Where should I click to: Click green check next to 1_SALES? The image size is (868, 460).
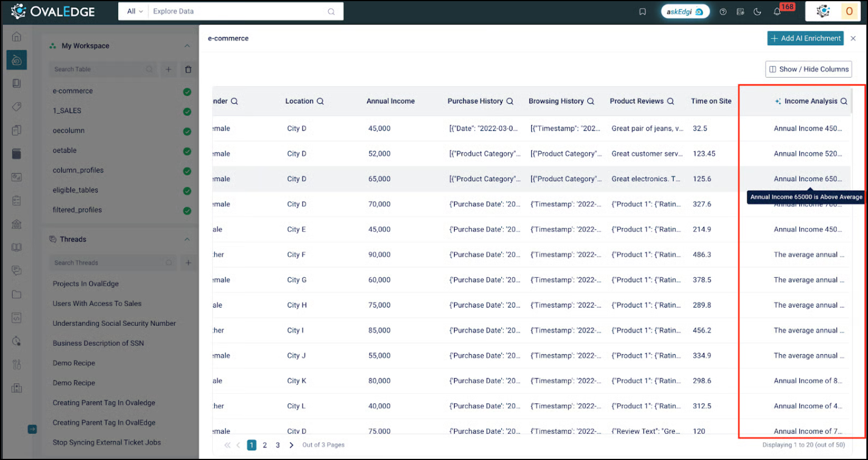pyautogui.click(x=187, y=111)
